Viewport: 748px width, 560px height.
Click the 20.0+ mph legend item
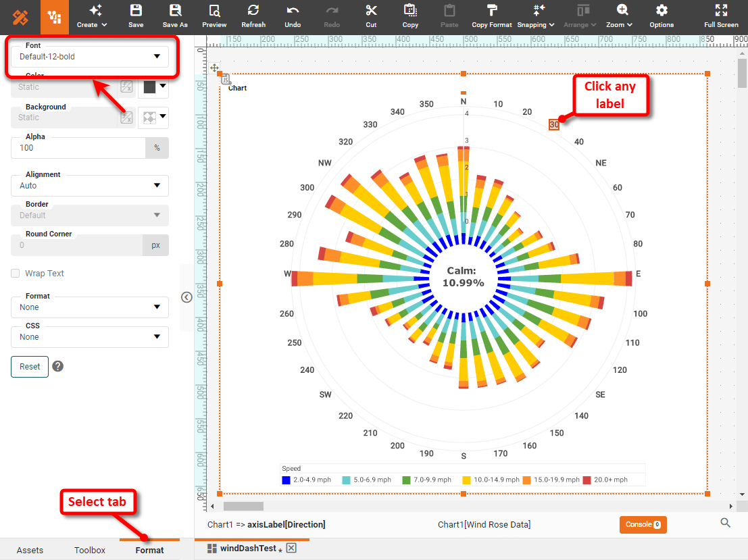coord(605,480)
